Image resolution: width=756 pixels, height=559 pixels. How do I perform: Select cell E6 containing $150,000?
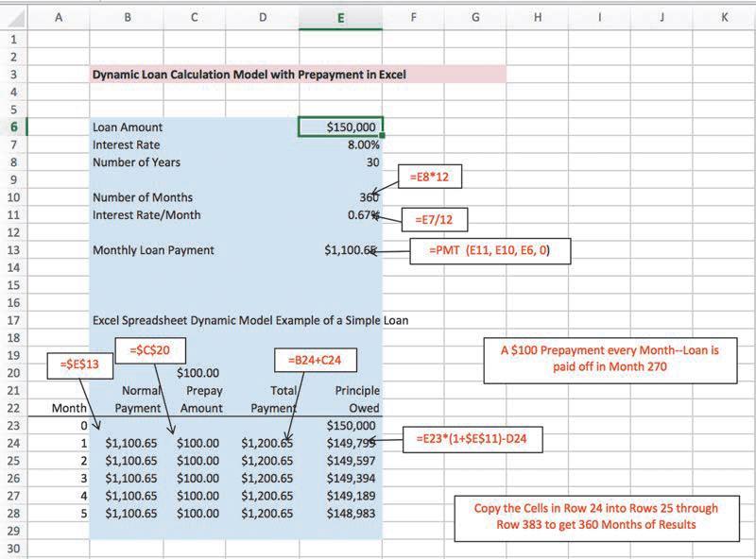338,127
